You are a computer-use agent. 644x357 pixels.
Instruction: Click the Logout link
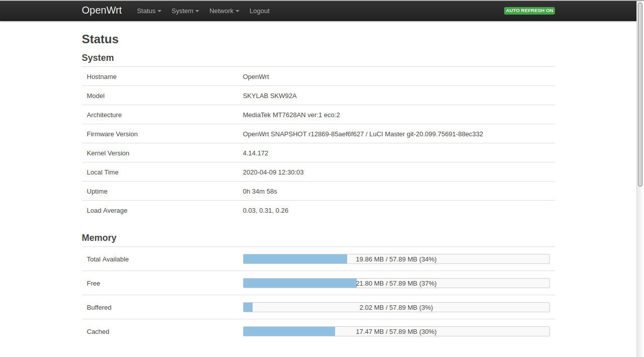[x=259, y=11]
